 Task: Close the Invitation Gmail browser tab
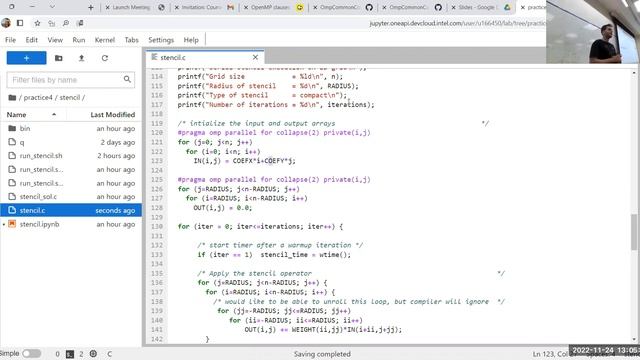coord(176,7)
